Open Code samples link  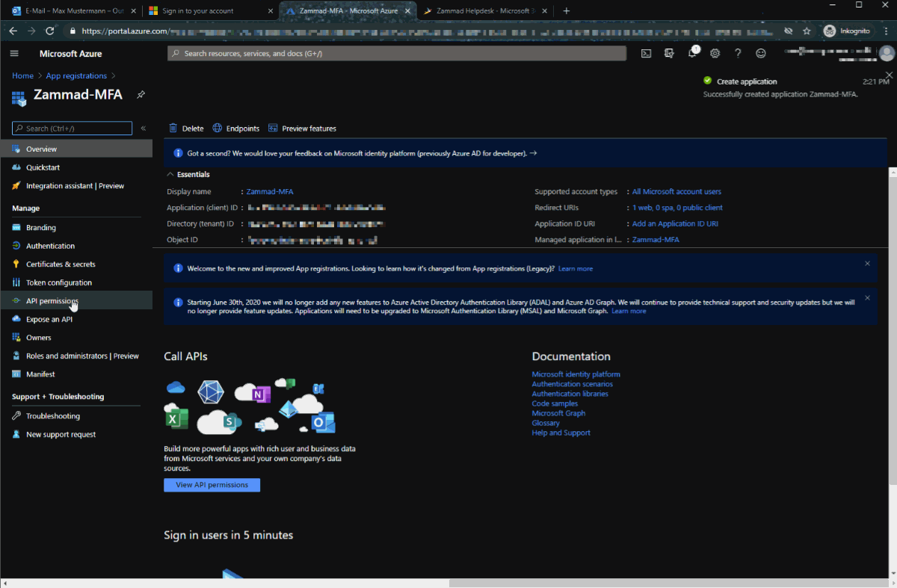click(x=555, y=403)
